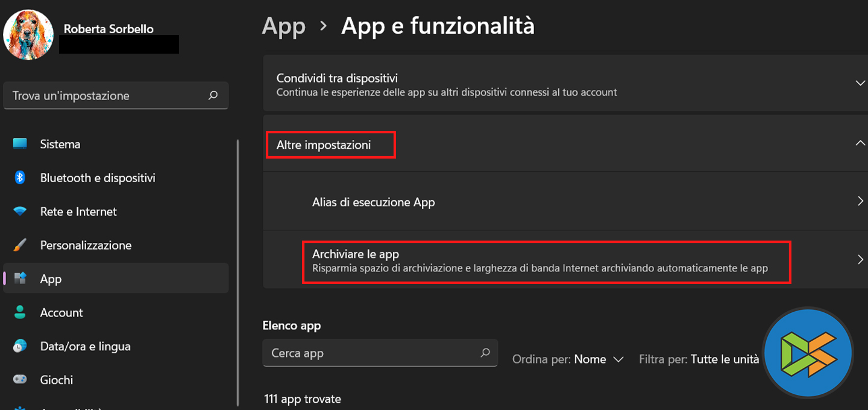Click the Giochi controller icon
Viewport: 868px width, 410px height.
[x=20, y=380]
